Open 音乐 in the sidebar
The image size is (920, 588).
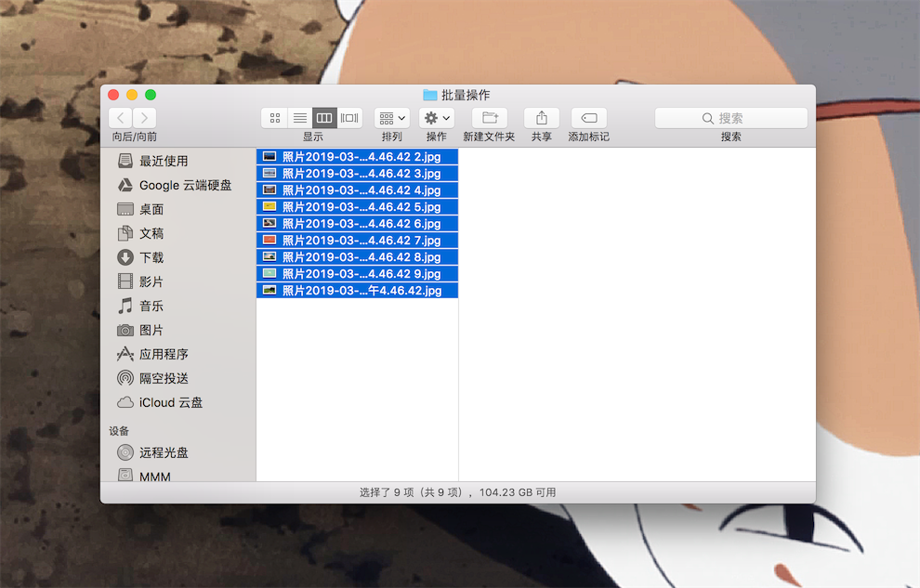(178, 306)
